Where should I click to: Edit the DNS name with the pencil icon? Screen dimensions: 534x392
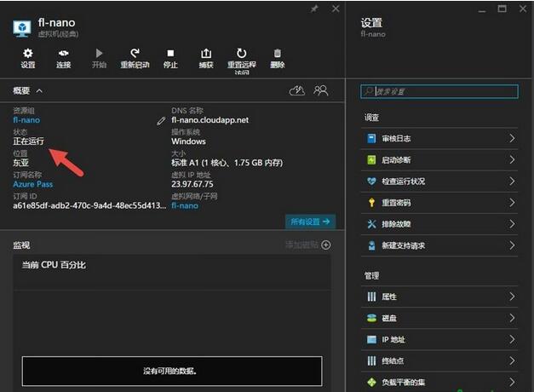(x=161, y=121)
